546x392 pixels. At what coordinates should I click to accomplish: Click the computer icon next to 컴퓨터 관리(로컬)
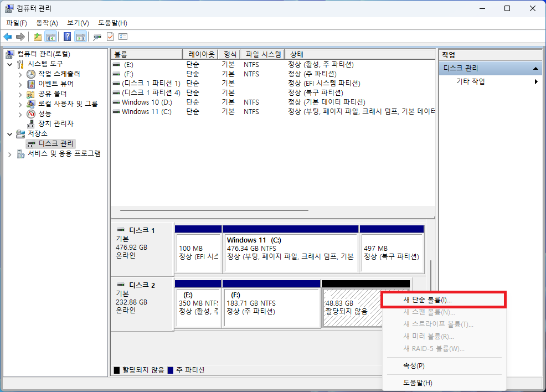point(9,53)
